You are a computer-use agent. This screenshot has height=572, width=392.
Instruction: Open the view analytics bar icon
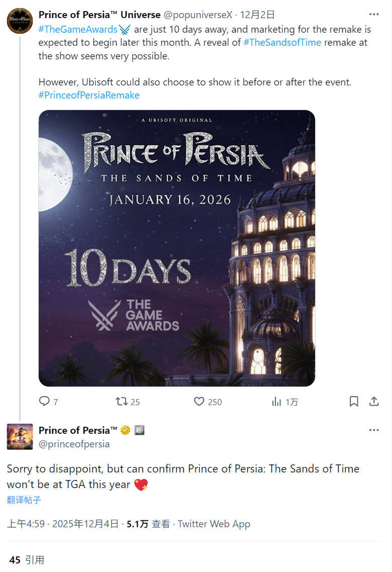[x=277, y=401]
